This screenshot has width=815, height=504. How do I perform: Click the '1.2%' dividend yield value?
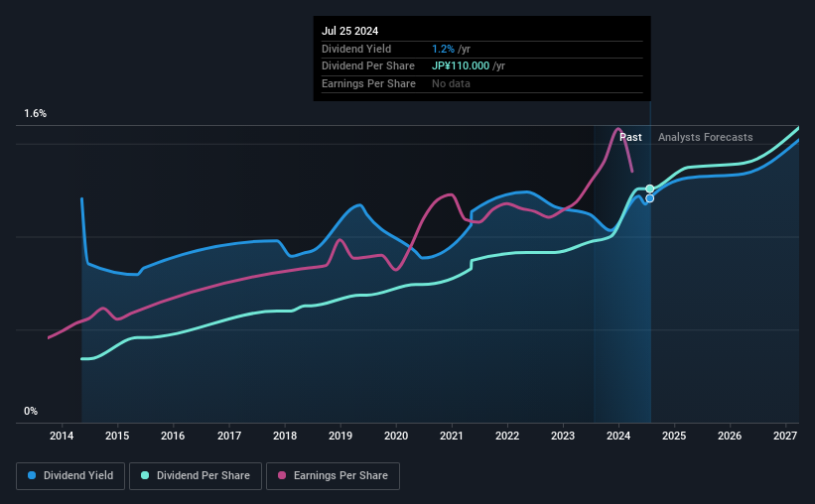tap(443, 49)
